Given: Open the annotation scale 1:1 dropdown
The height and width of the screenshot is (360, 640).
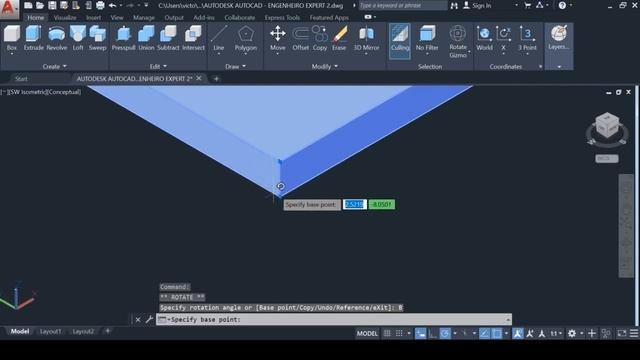Looking at the screenshot, I should 556,333.
